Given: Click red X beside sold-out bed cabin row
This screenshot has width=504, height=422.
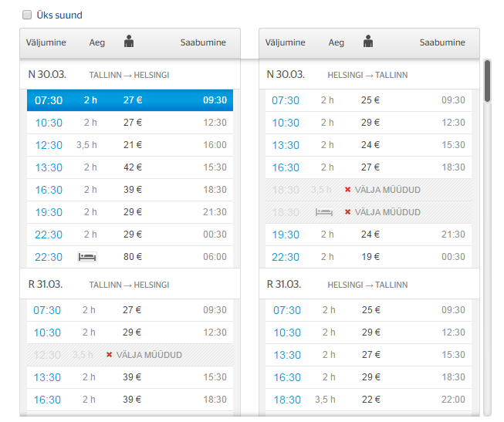Looking at the screenshot, I should click(348, 212).
